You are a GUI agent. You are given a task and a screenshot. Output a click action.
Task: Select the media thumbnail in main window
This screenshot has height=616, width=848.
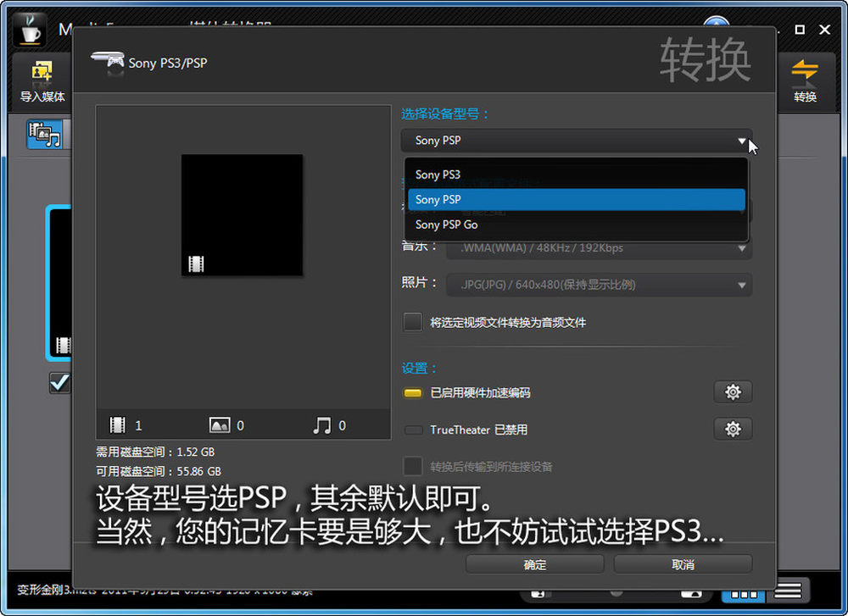point(59,283)
